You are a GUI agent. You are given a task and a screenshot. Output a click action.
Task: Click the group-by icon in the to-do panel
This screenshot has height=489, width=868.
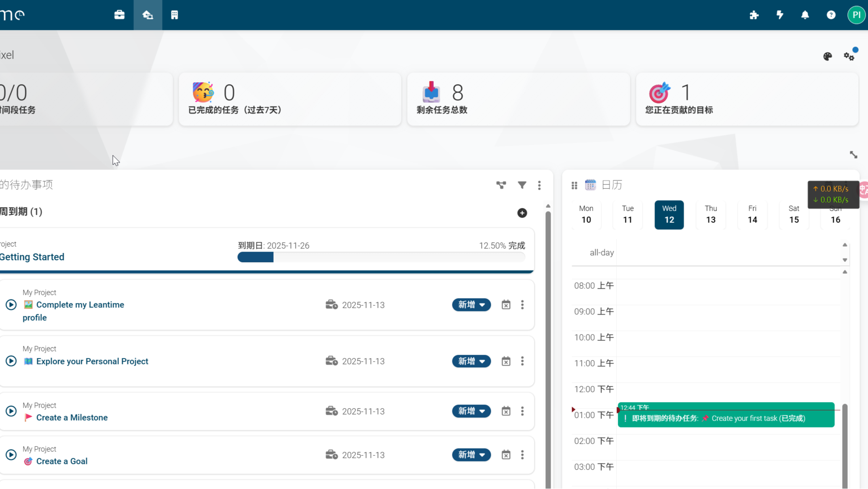[501, 185]
